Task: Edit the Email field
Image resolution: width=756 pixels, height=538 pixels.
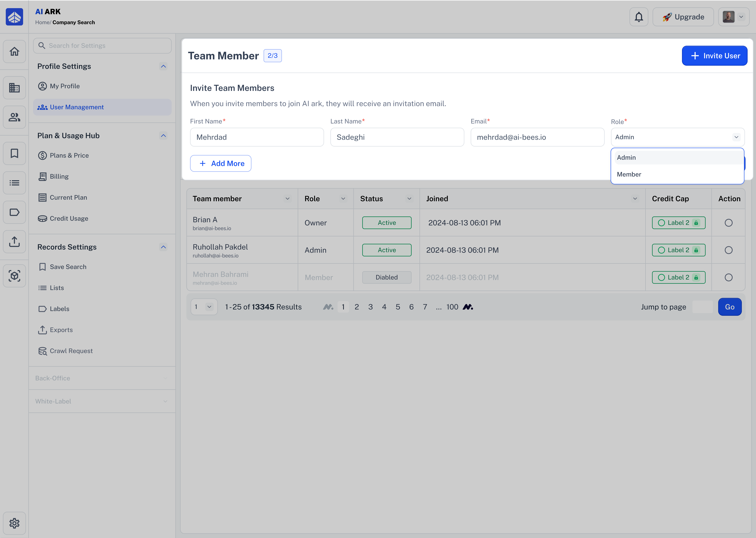Action: click(x=538, y=137)
